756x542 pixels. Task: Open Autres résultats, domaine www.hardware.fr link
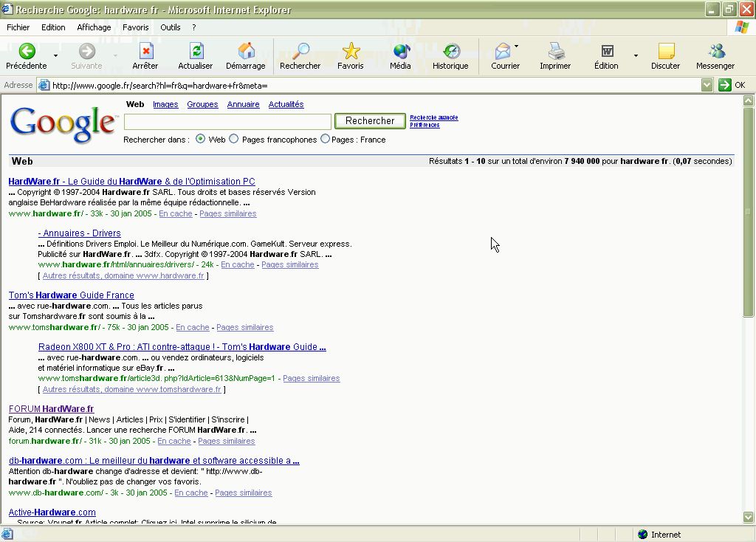[x=123, y=275]
